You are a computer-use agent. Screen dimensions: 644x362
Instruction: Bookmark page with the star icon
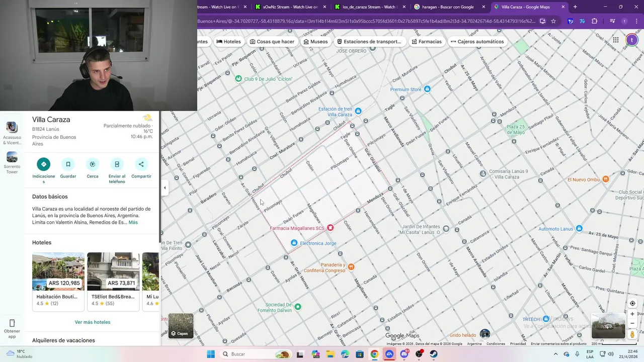[x=553, y=21]
